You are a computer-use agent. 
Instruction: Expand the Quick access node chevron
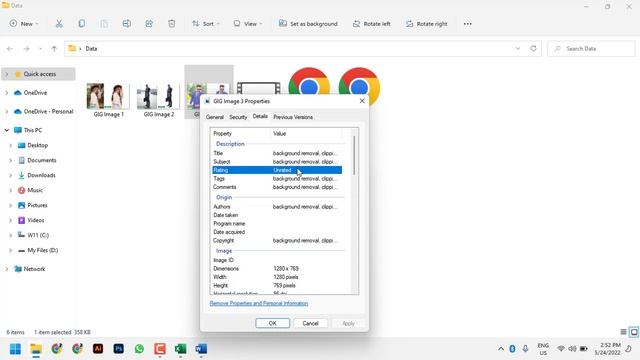tap(7, 74)
